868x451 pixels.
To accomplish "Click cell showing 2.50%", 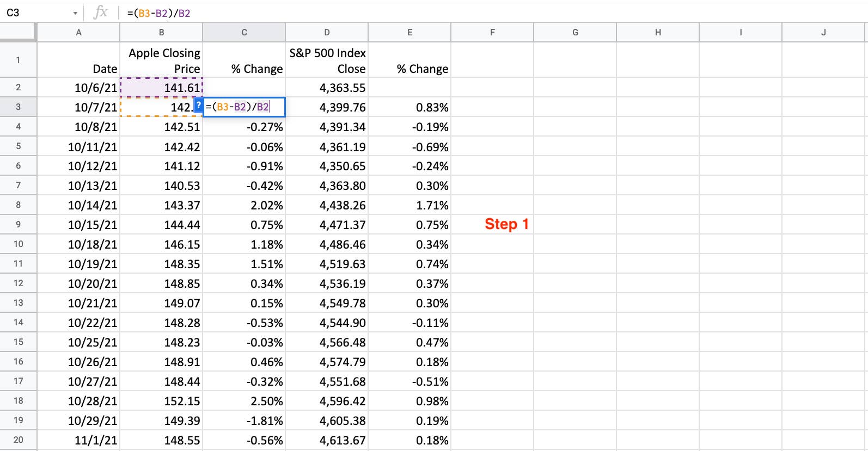I will [x=244, y=401].
